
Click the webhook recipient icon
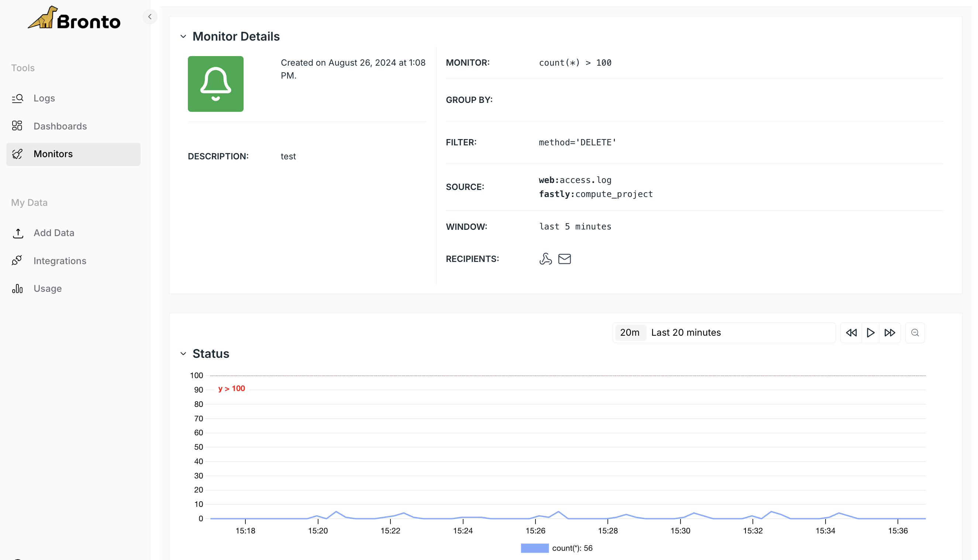tap(545, 259)
